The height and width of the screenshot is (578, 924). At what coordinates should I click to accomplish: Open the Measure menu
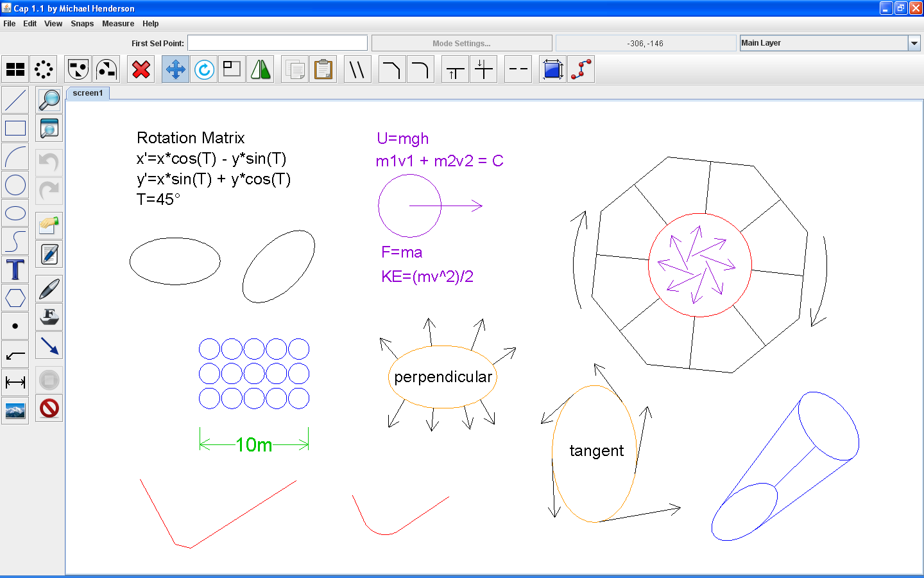pos(118,24)
